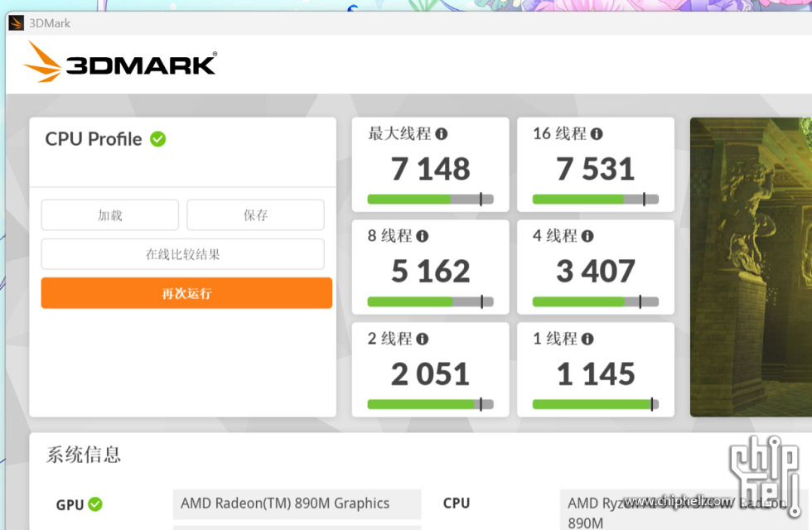812x530 pixels.
Task: Click the 1 线程 score progress bar
Action: [x=596, y=404]
